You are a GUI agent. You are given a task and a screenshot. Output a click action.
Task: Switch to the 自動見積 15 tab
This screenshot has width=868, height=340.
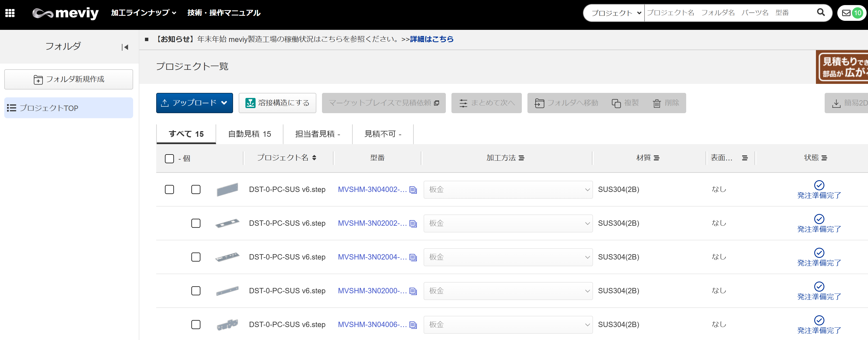(x=249, y=134)
